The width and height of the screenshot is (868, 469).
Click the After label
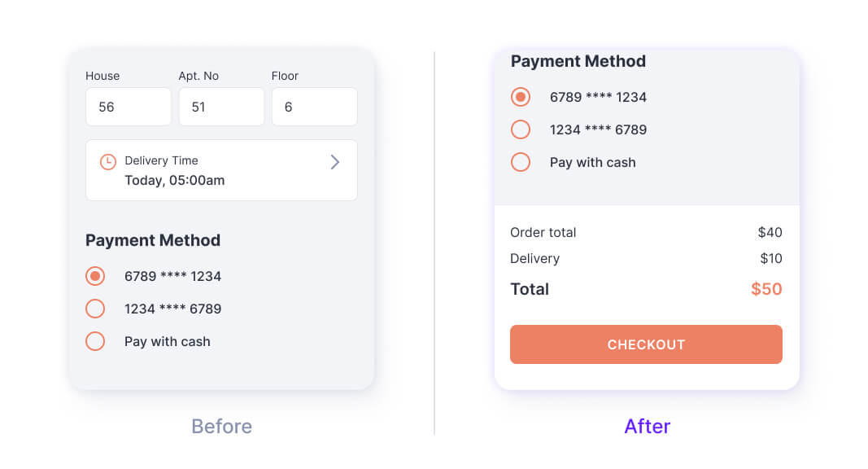pos(647,426)
